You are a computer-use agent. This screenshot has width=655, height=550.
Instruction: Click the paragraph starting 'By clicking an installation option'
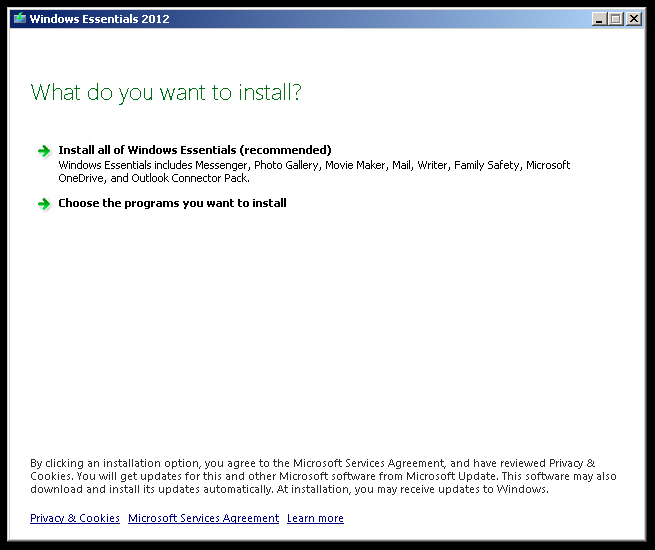point(323,476)
